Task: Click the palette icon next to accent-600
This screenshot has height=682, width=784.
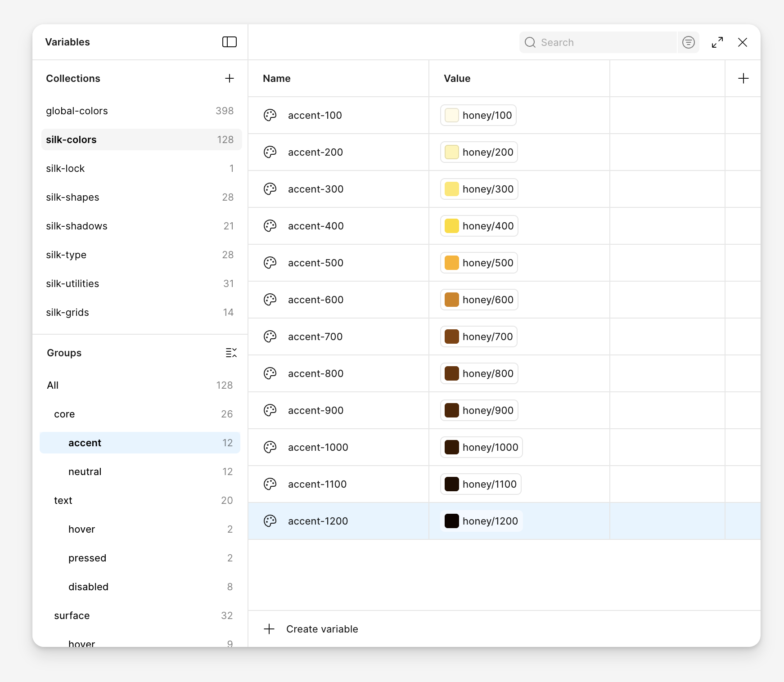Action: (x=270, y=300)
